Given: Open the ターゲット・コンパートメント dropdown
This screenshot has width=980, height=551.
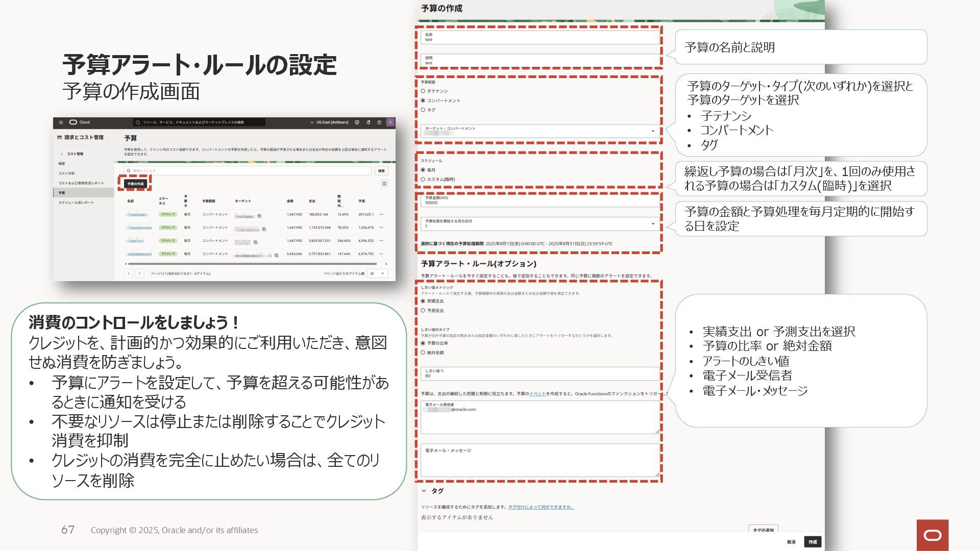Looking at the screenshot, I should pos(652,132).
